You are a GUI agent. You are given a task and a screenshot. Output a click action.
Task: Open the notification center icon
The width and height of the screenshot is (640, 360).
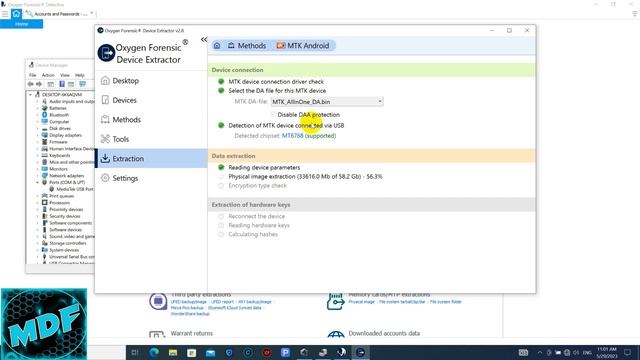tap(628, 353)
